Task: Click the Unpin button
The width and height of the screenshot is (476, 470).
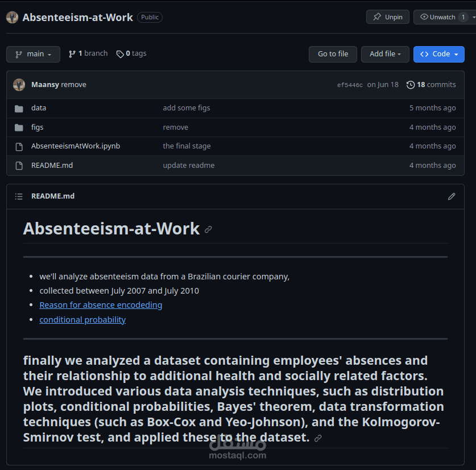Action: [387, 17]
